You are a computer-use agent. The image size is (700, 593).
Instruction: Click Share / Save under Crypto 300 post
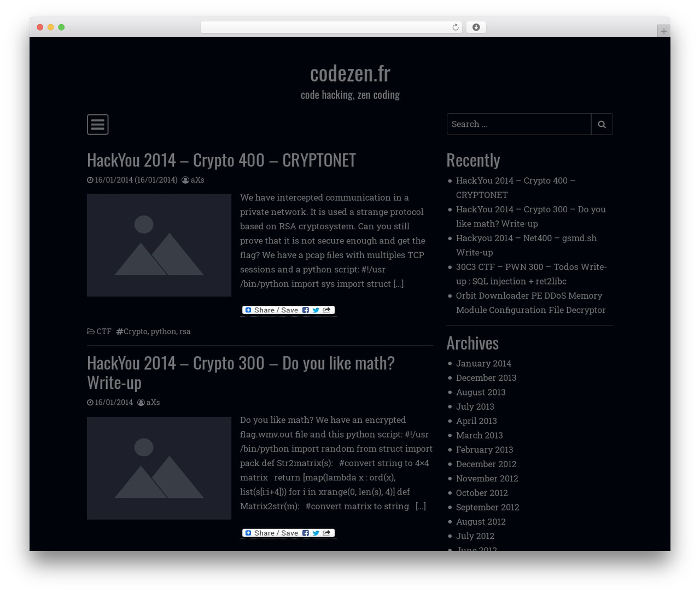coord(288,533)
